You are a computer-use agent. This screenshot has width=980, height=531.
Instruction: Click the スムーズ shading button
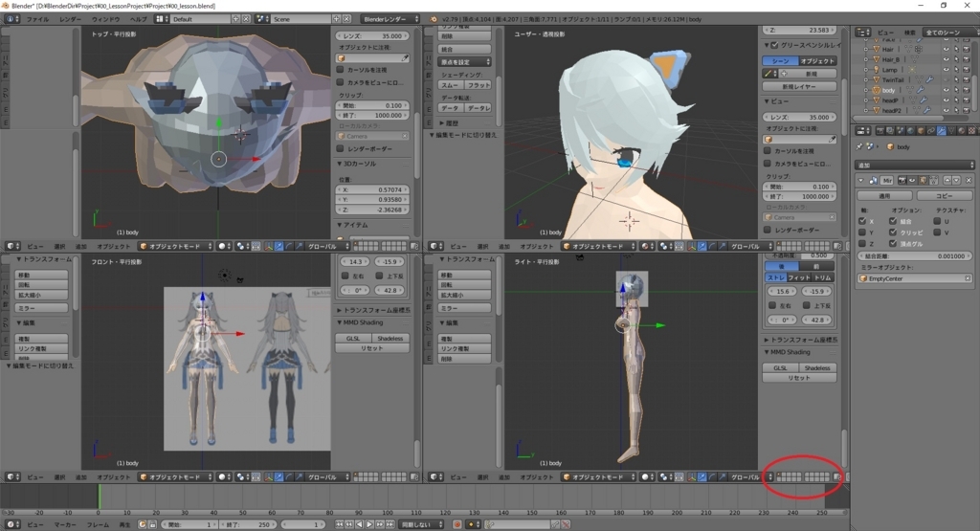pos(450,85)
